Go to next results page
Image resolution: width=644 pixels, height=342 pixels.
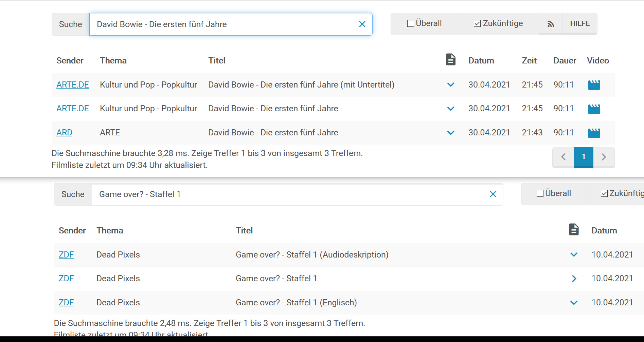[604, 157]
